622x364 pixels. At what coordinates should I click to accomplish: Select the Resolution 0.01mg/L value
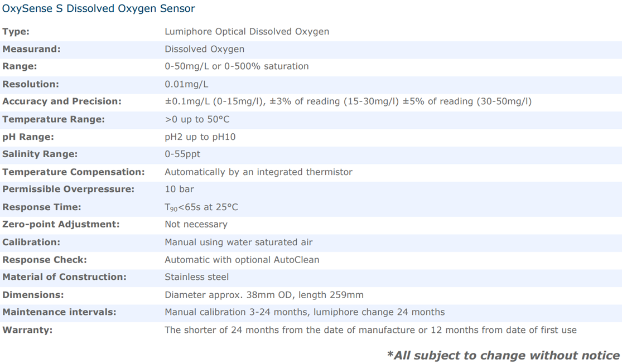point(186,84)
